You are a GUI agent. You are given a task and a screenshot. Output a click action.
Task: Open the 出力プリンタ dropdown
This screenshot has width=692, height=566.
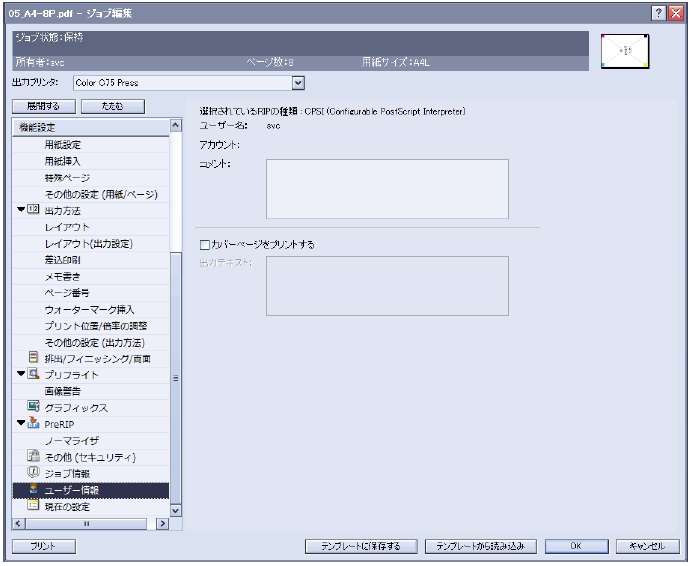coord(297,82)
